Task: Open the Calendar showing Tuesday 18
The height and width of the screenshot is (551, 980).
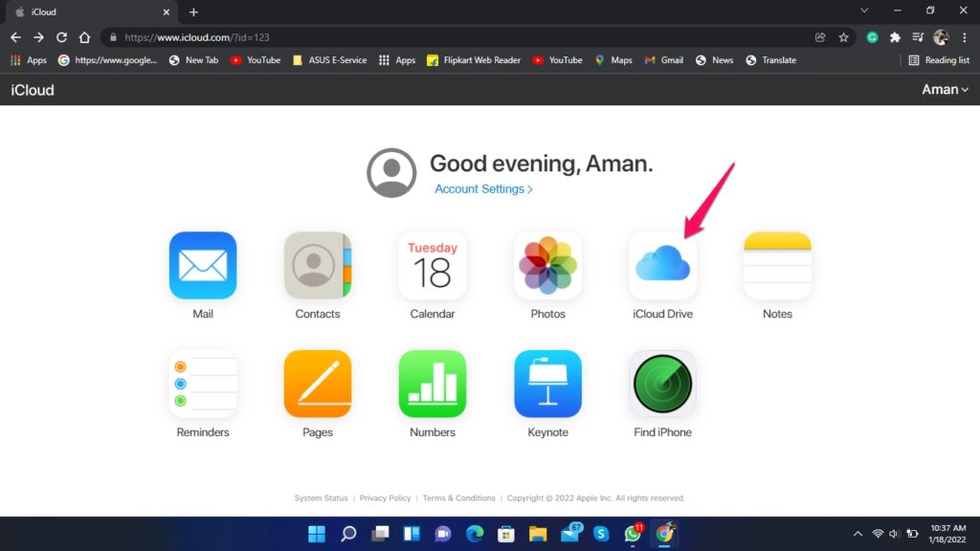Action: tap(432, 265)
